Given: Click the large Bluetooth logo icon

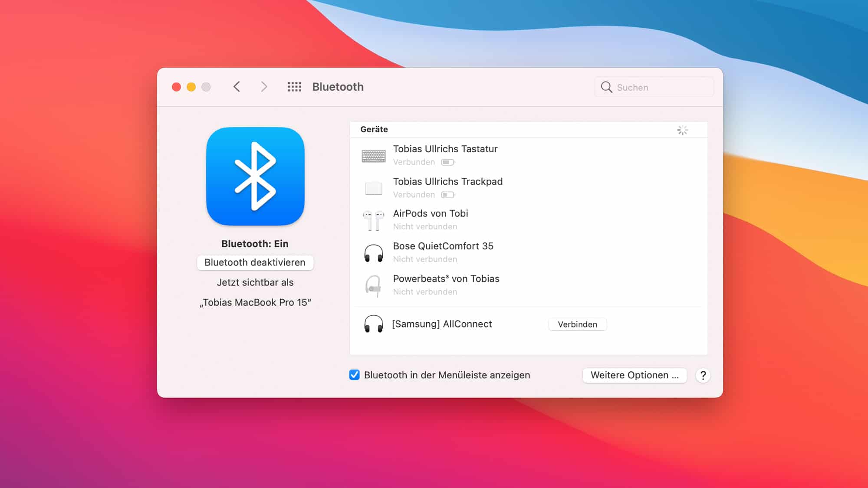Looking at the screenshot, I should (x=255, y=176).
